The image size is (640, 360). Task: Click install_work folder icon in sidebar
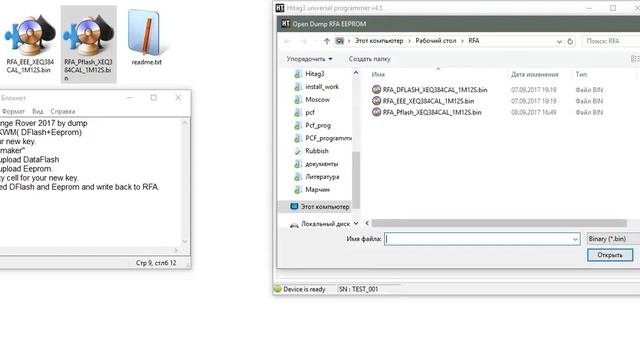coord(298,87)
